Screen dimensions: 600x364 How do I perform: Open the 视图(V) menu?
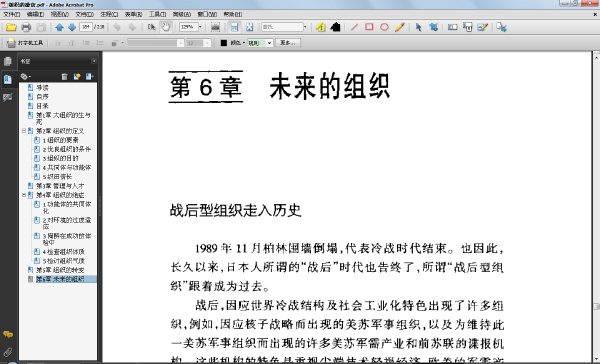pos(60,14)
